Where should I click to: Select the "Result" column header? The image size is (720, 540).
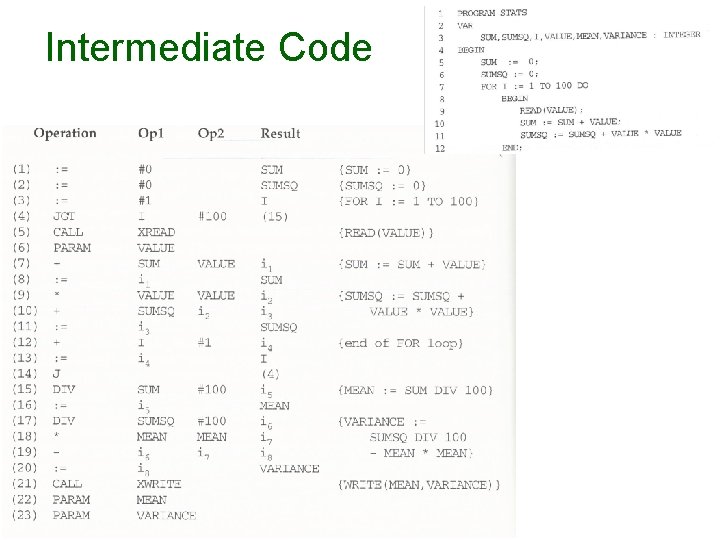tap(280, 134)
